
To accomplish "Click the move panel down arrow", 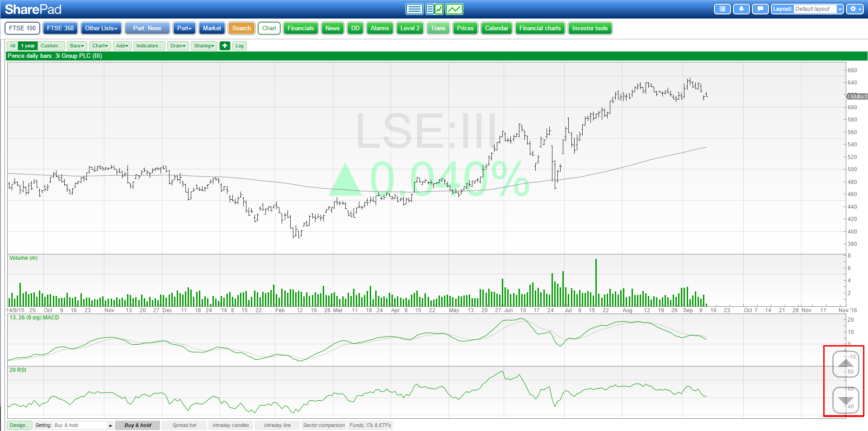I will (x=845, y=400).
